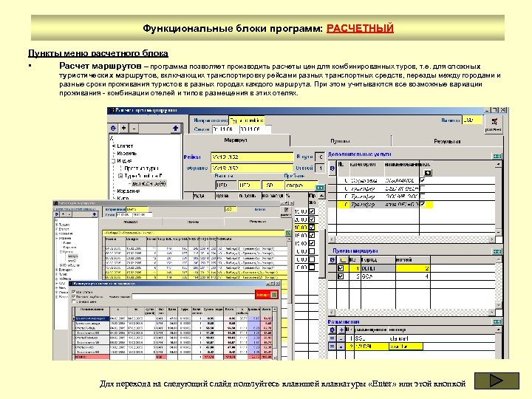Click yellow icon under вкл column header
This screenshot has width=532, height=399.
point(428,173)
